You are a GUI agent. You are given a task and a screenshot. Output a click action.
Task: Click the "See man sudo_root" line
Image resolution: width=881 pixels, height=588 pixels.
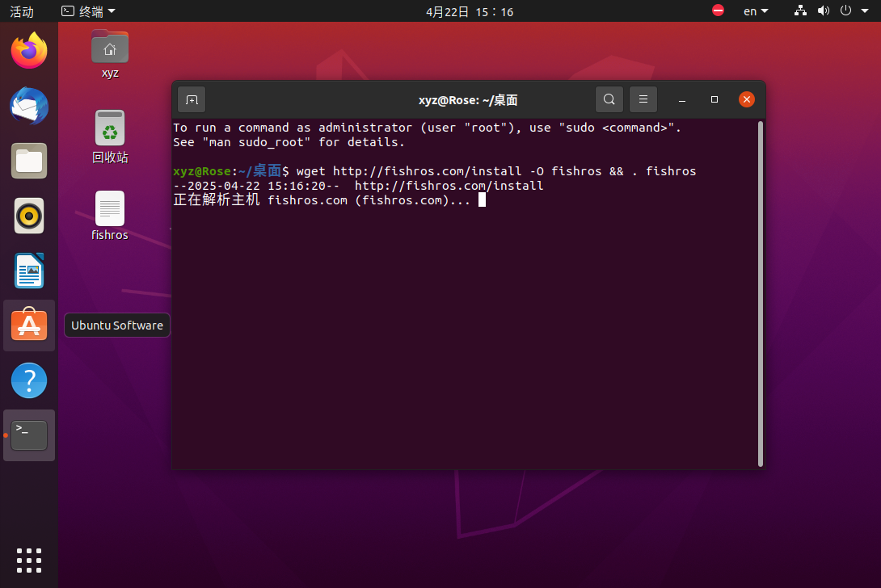(289, 142)
